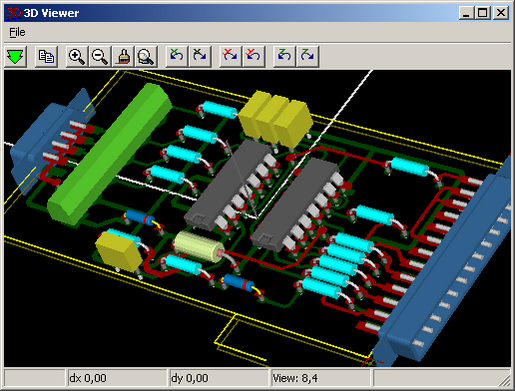Rotate around Z with right-pointing arrow
The image size is (515, 391).
coord(308,57)
